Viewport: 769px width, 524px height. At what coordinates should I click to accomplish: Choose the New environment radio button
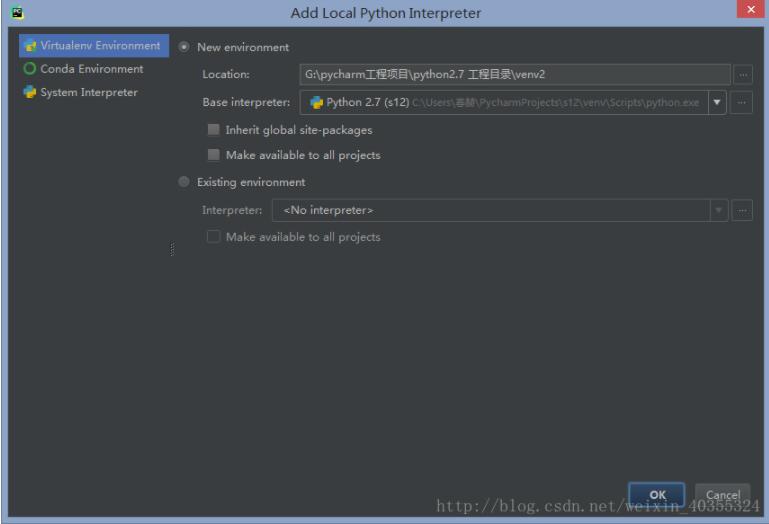coord(184,47)
